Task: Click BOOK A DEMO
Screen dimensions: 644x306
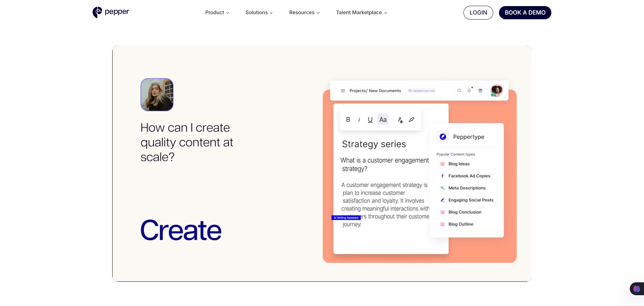Action: (525, 13)
